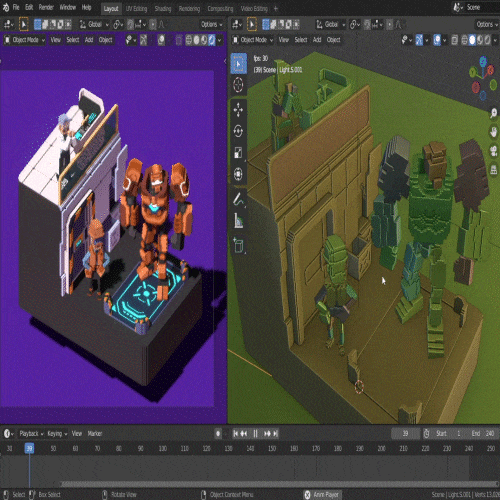Choose the Add Cube tool icon
Image resolution: width=500 pixels, height=500 pixels.
238,246
